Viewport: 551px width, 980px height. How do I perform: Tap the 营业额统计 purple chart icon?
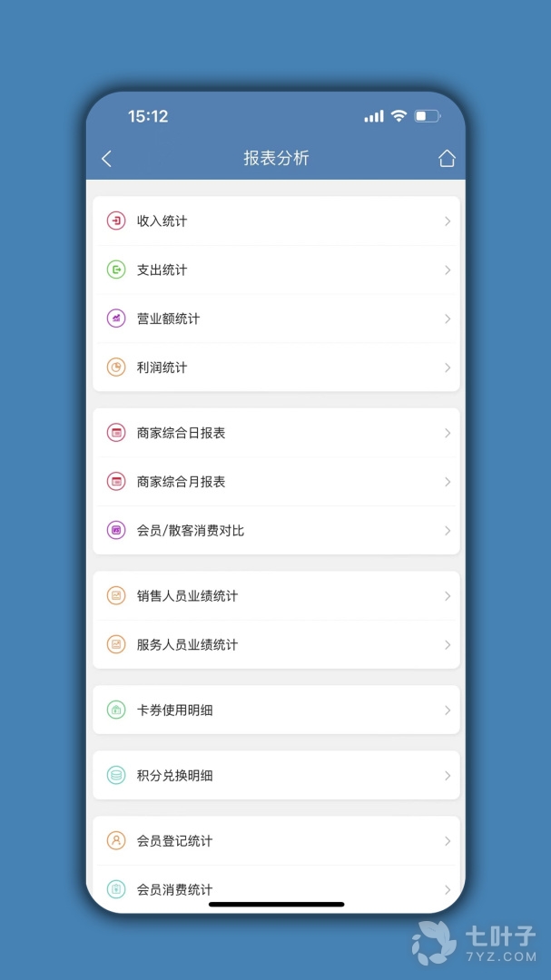pos(116,318)
